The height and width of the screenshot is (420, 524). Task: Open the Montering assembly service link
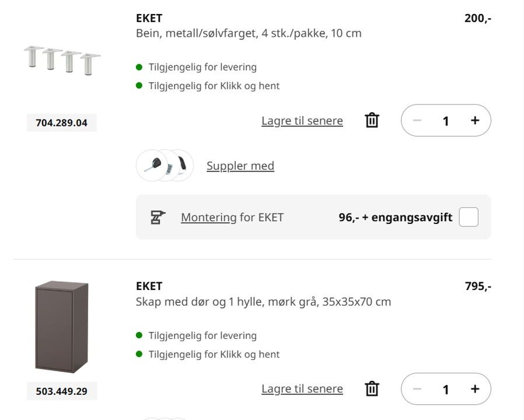click(x=208, y=218)
